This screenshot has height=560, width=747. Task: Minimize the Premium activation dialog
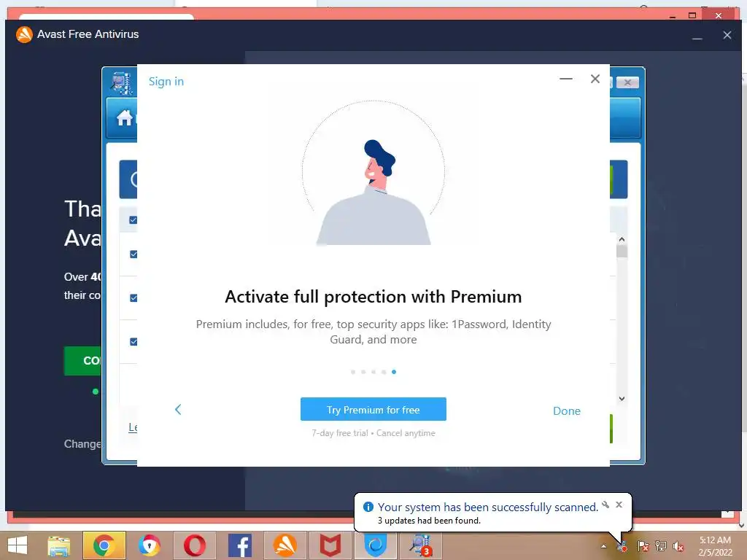point(566,79)
